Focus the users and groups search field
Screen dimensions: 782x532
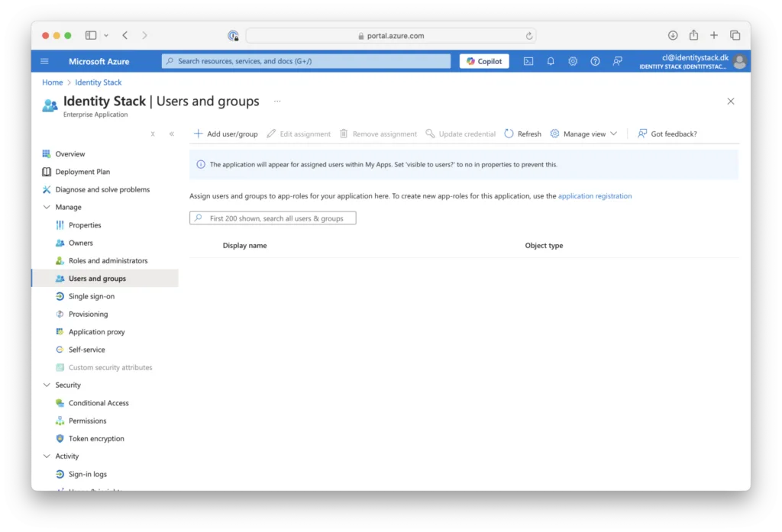[273, 218]
